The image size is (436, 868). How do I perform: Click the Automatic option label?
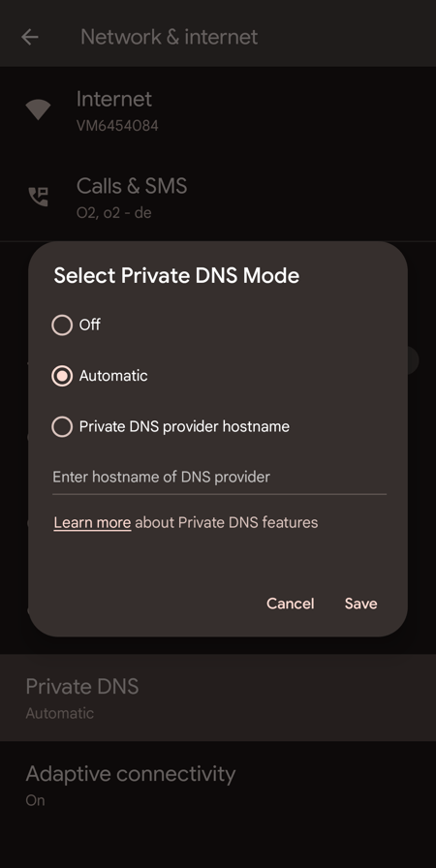113,376
